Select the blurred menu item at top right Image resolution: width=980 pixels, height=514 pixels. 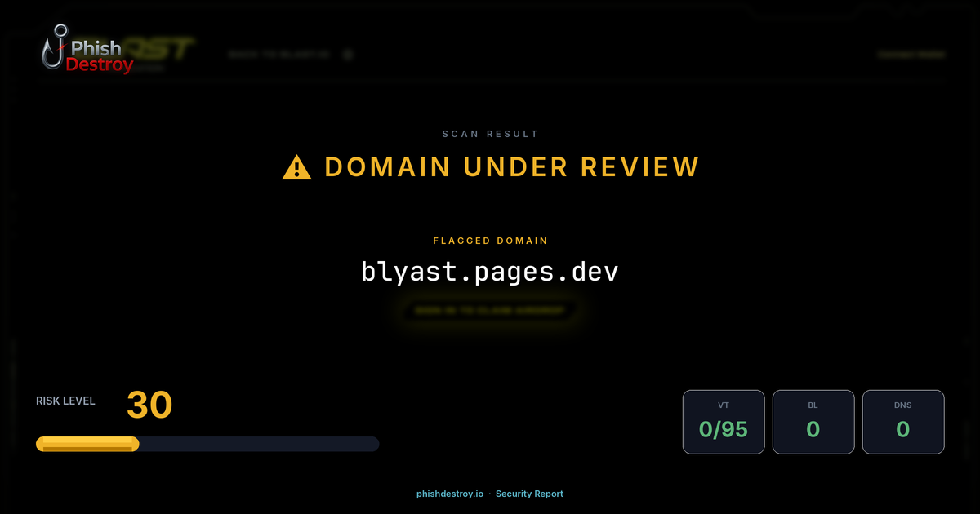pos(911,54)
